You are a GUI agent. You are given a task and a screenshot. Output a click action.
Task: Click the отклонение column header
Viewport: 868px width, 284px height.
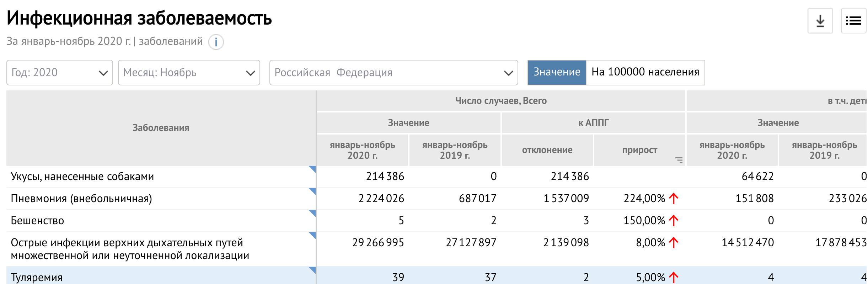point(547,150)
